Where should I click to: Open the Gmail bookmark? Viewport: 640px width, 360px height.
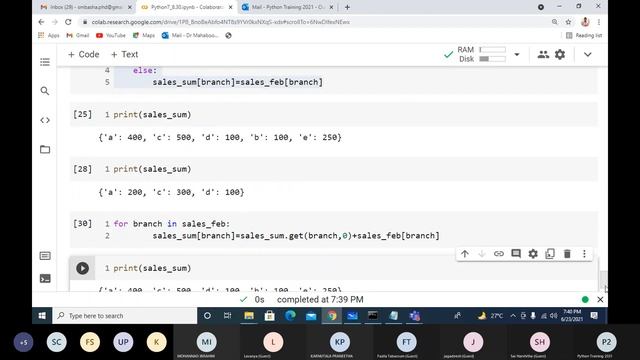point(78,36)
